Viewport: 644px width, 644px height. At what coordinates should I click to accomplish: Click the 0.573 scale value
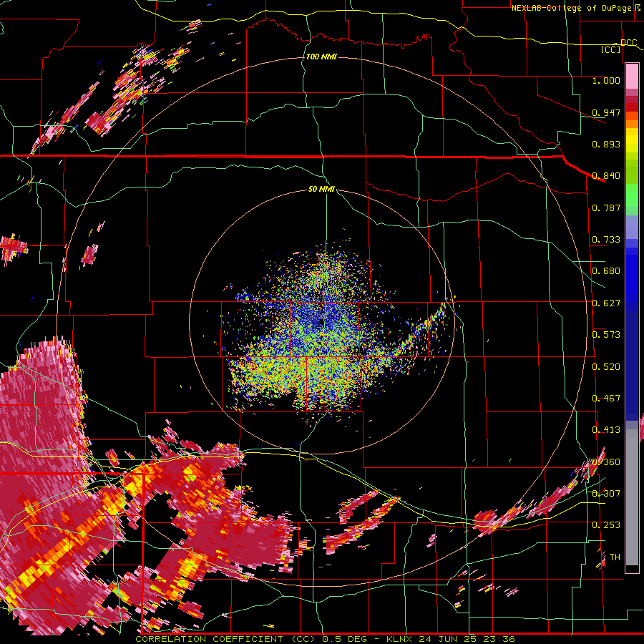606,335
